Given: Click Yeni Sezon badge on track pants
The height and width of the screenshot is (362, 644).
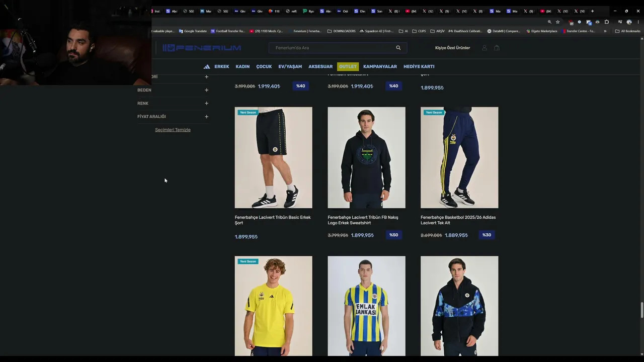Looking at the screenshot, I should tap(434, 113).
